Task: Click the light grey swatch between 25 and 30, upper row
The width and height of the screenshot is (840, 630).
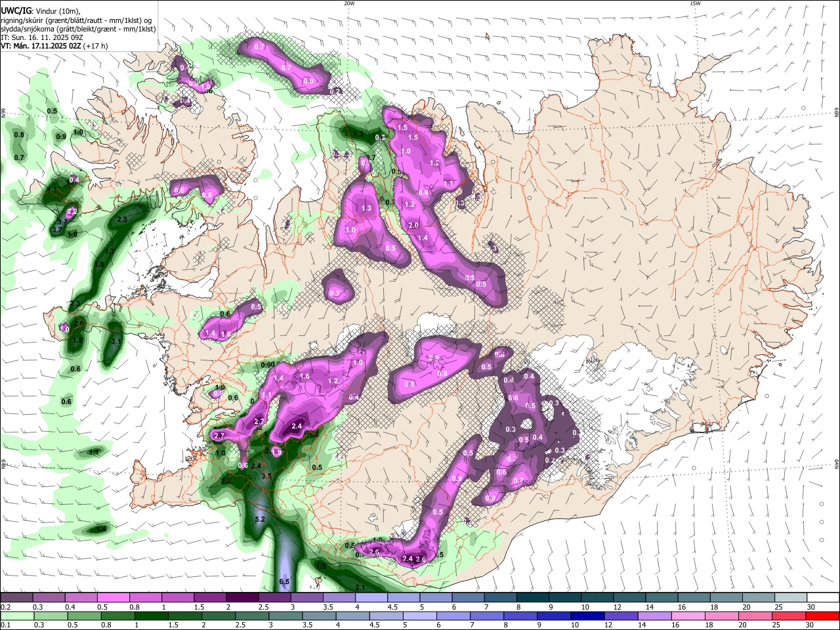Action: (789, 597)
